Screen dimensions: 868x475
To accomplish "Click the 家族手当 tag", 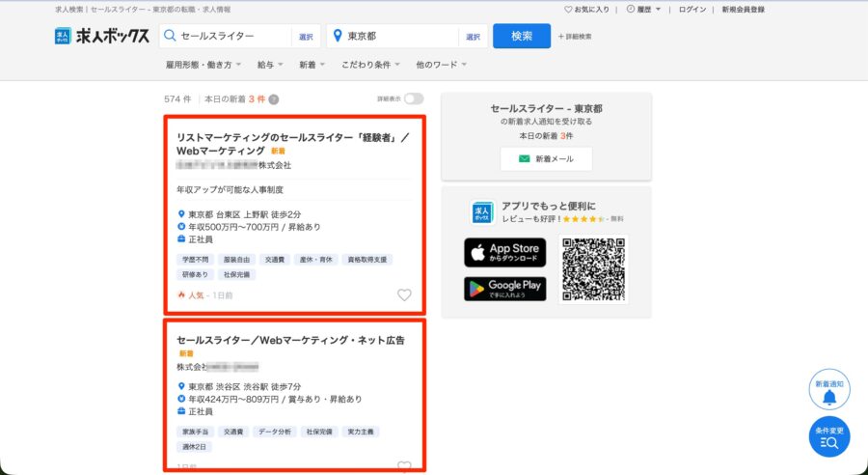I will 194,432.
